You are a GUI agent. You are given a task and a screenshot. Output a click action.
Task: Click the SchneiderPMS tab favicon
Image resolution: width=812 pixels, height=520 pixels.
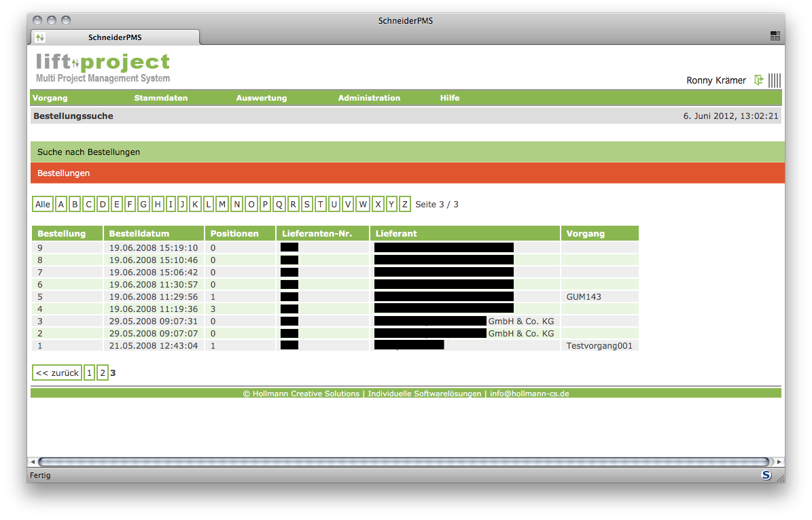pos(40,37)
